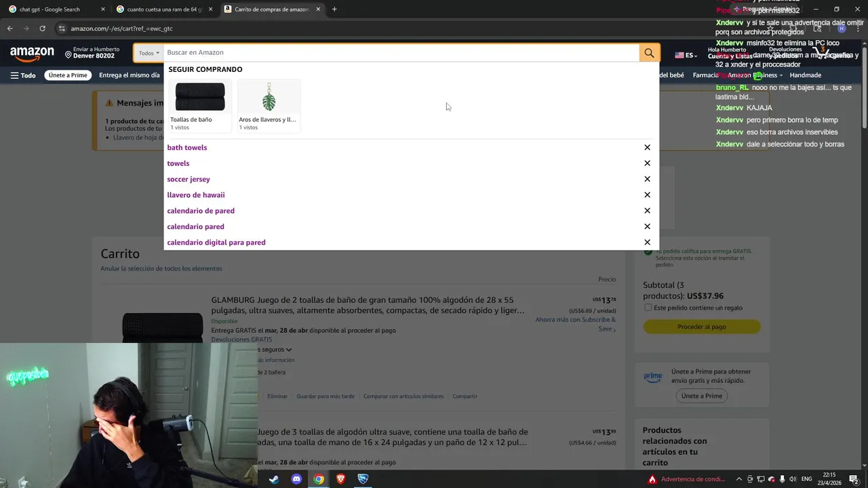Click the 'Únete a Prime' nav pill
Screen dimensions: 868x488
(x=68, y=75)
